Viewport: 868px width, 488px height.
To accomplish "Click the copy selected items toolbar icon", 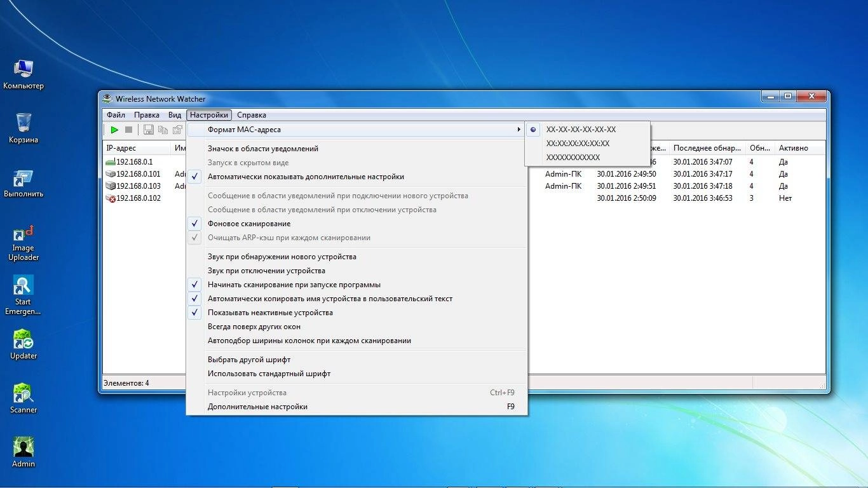I will [x=163, y=130].
